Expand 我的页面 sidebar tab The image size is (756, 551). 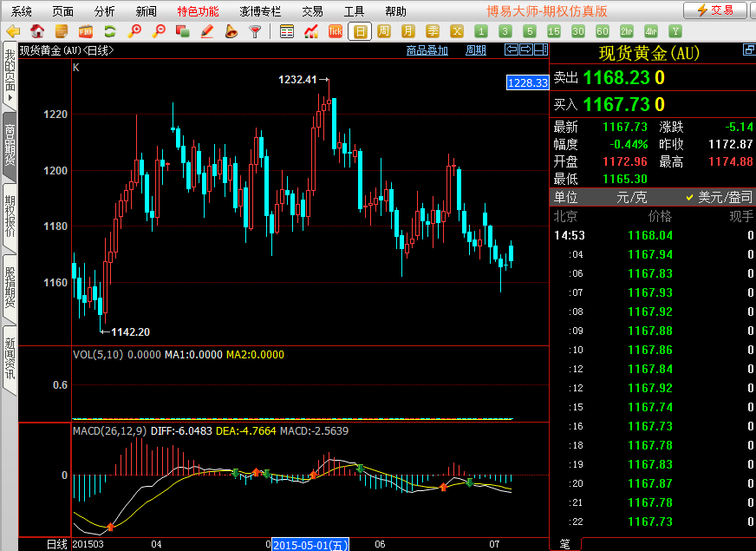[10, 75]
